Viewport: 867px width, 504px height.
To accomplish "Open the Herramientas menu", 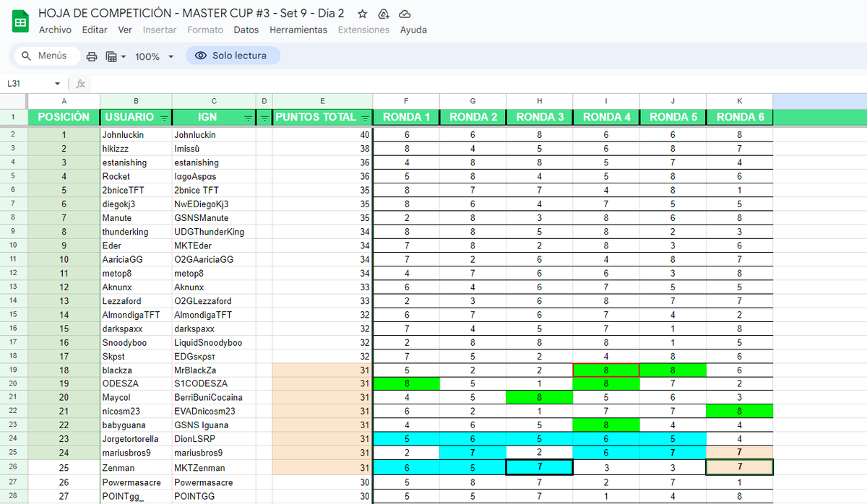I will coord(298,30).
